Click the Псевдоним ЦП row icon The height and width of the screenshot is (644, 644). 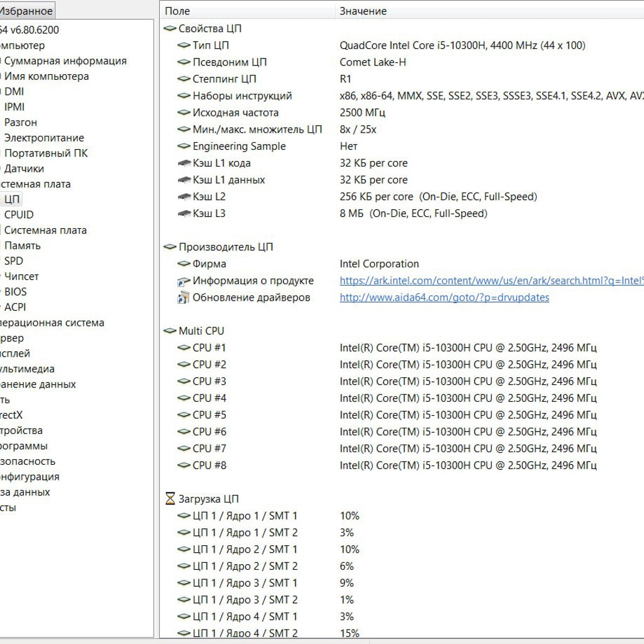(x=184, y=62)
